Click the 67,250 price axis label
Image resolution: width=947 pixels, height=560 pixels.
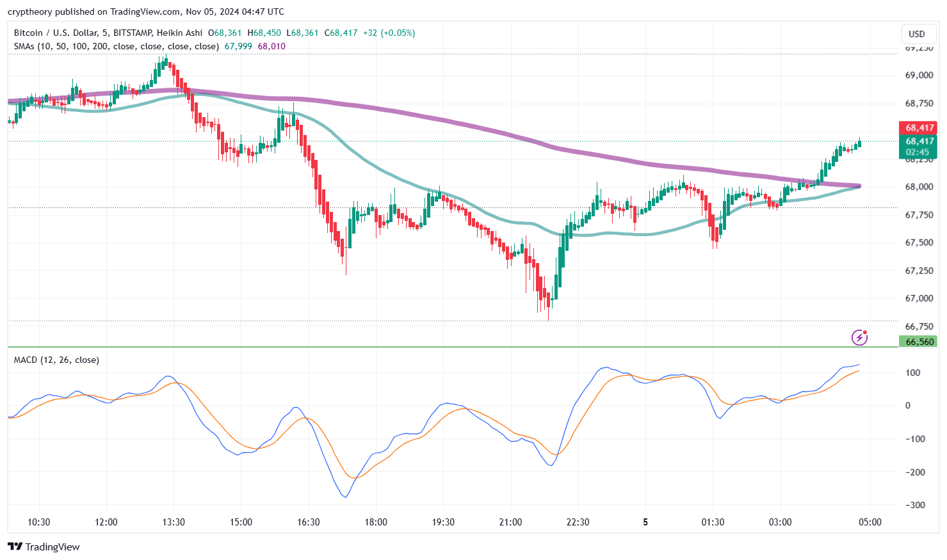click(x=919, y=271)
